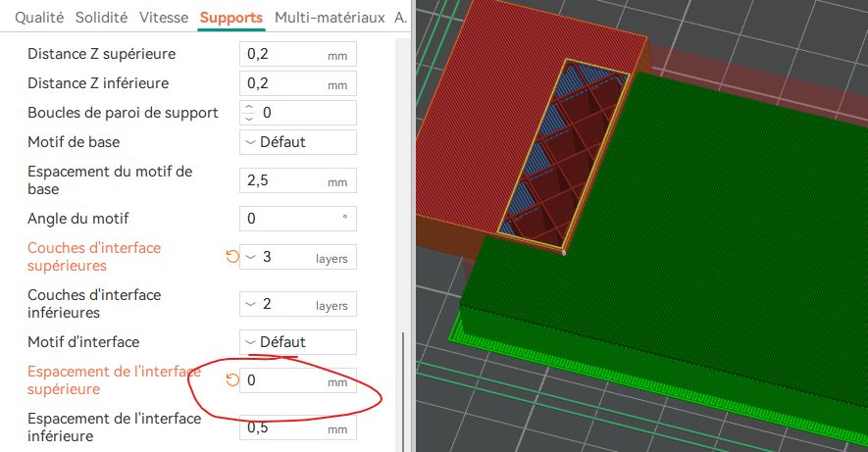Open the Motif d'interface dropdown
Image resolution: width=868 pixels, height=452 pixels.
[298, 342]
